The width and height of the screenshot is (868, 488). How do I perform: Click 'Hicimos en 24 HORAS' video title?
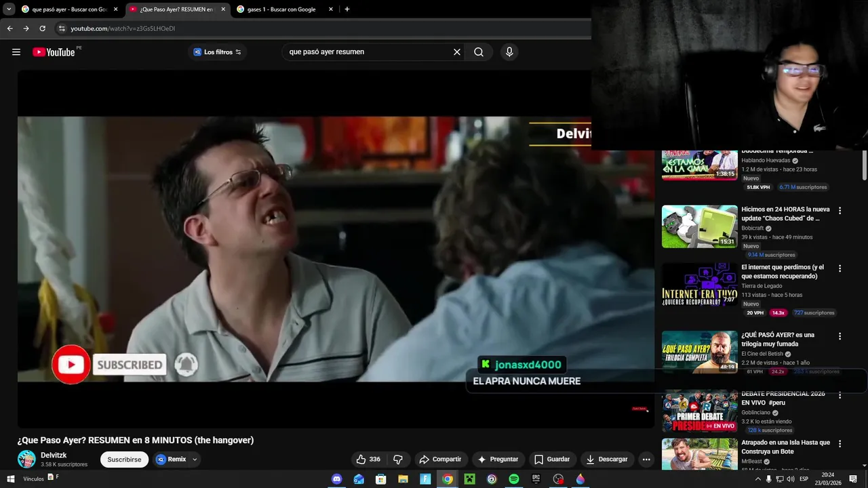tap(785, 213)
